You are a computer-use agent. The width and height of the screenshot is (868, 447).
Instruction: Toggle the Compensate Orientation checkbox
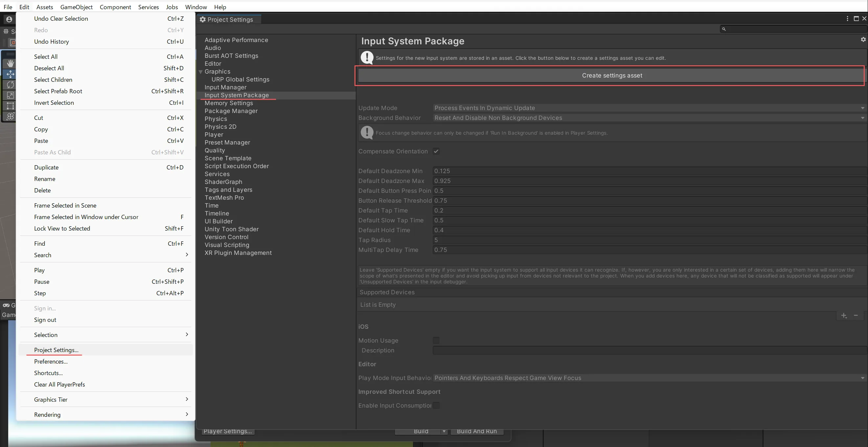coord(436,151)
